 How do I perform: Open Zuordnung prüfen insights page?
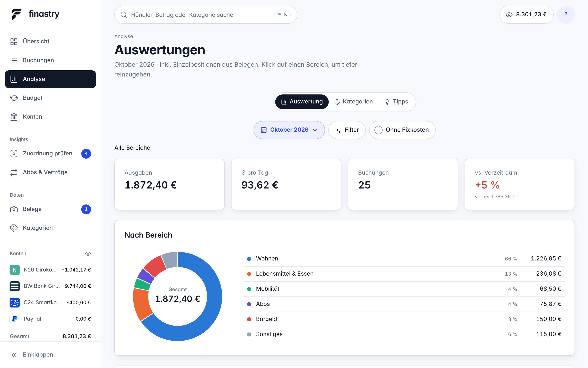point(50,154)
